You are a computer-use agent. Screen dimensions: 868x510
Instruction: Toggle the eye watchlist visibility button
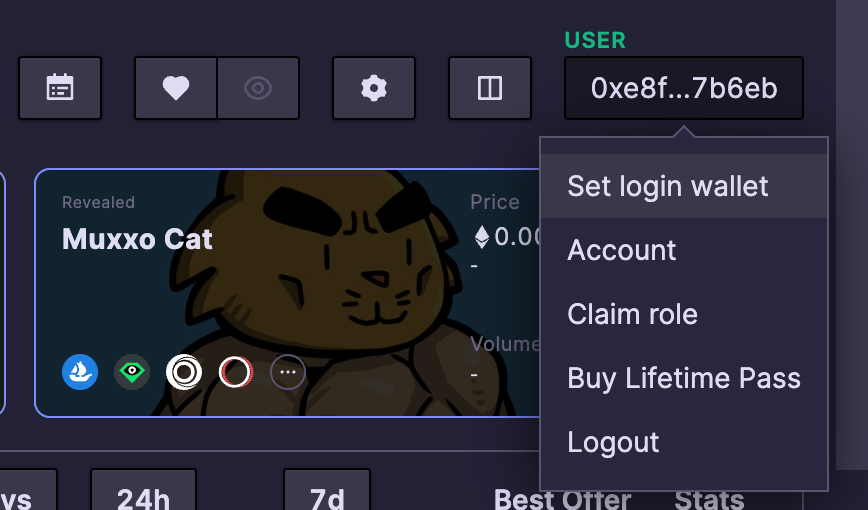tap(258, 88)
